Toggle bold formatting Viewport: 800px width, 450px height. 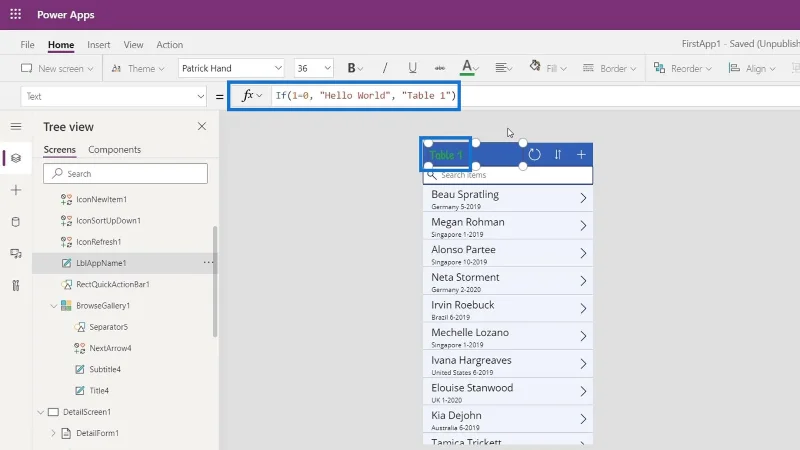click(351, 68)
